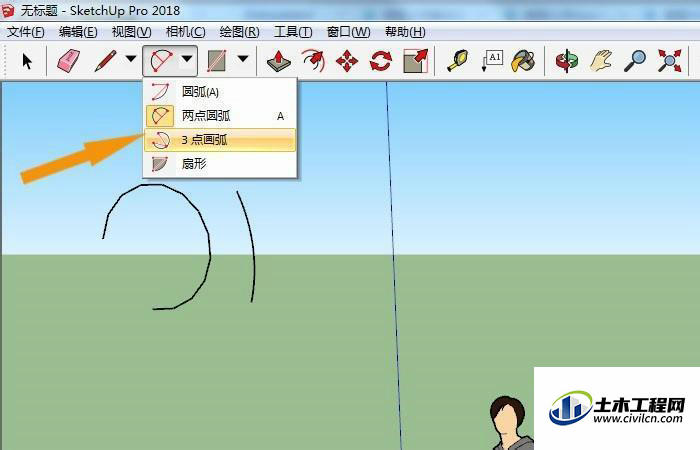Open the 窗口(W) menu
Viewport: 700px width, 450px height.
pos(348,32)
